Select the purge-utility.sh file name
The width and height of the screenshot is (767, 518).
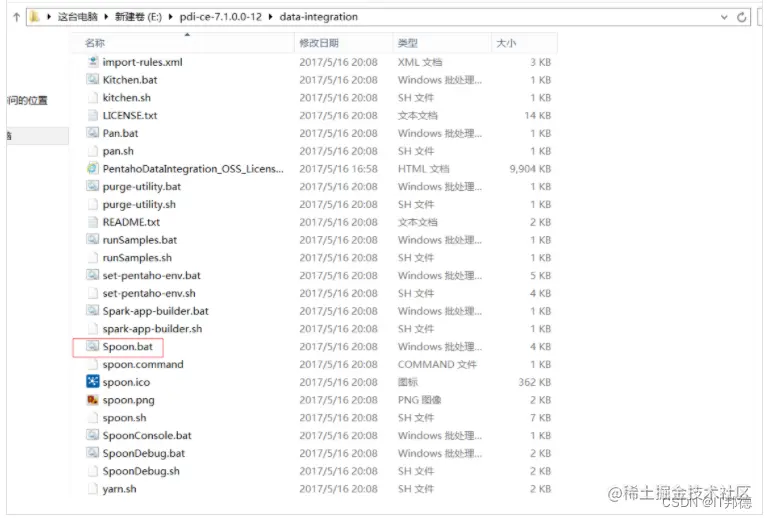[139, 204]
